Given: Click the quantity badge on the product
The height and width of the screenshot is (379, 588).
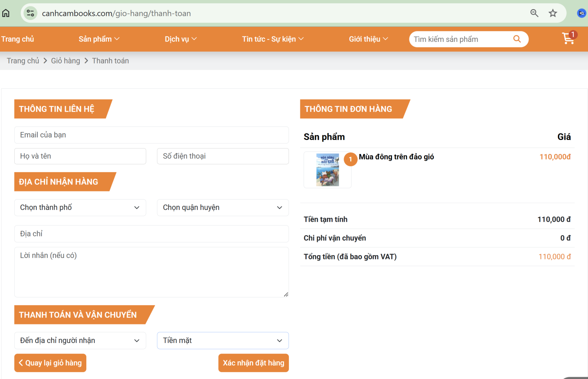Looking at the screenshot, I should [350, 159].
